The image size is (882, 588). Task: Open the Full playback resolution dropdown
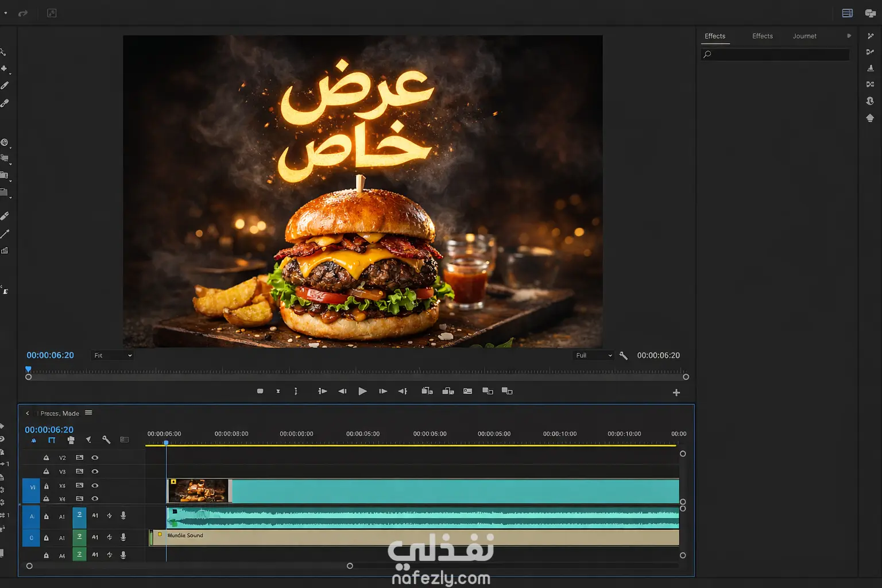[594, 355]
